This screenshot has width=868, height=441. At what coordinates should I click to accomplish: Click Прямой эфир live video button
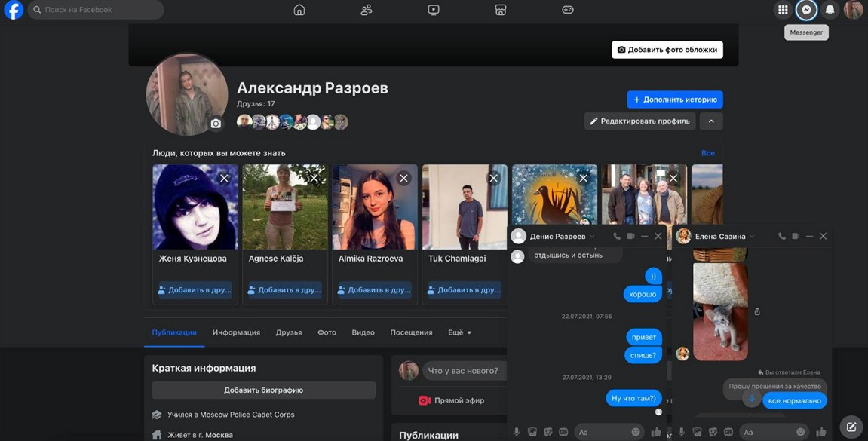click(451, 400)
